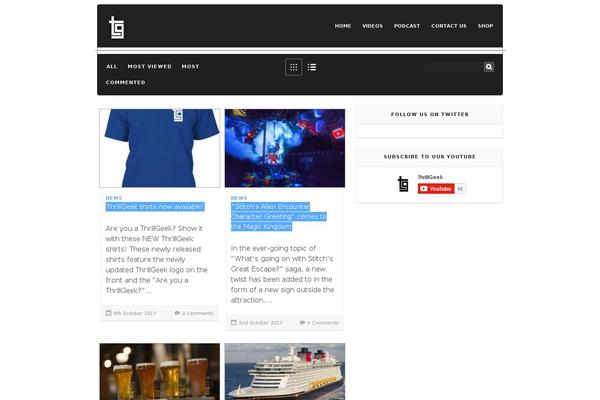Click '0 Comments' on Stitch post

tap(323, 323)
